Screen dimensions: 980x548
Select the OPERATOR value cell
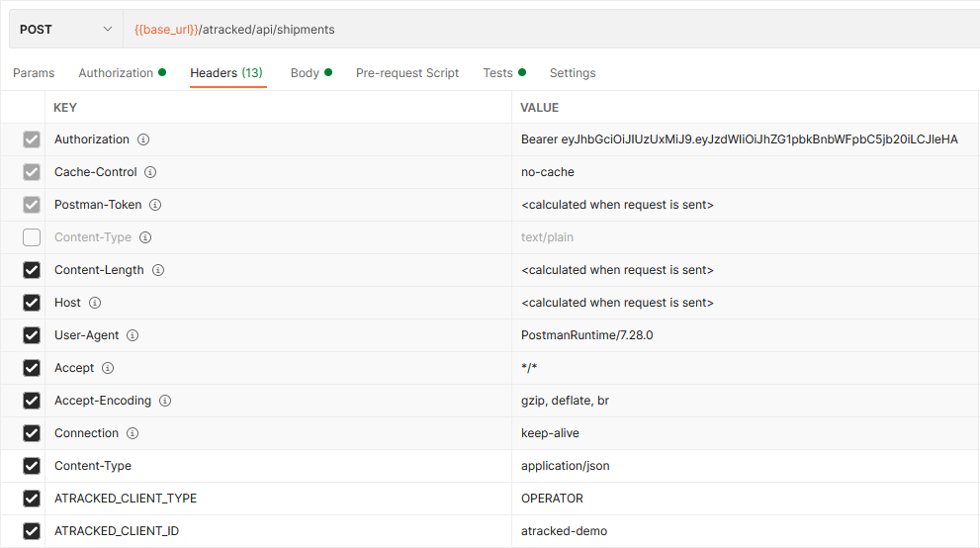tap(745, 499)
